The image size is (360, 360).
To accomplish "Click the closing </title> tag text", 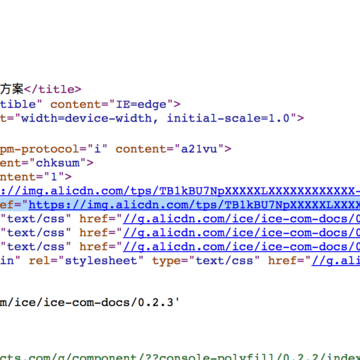I will click(x=52, y=89).
